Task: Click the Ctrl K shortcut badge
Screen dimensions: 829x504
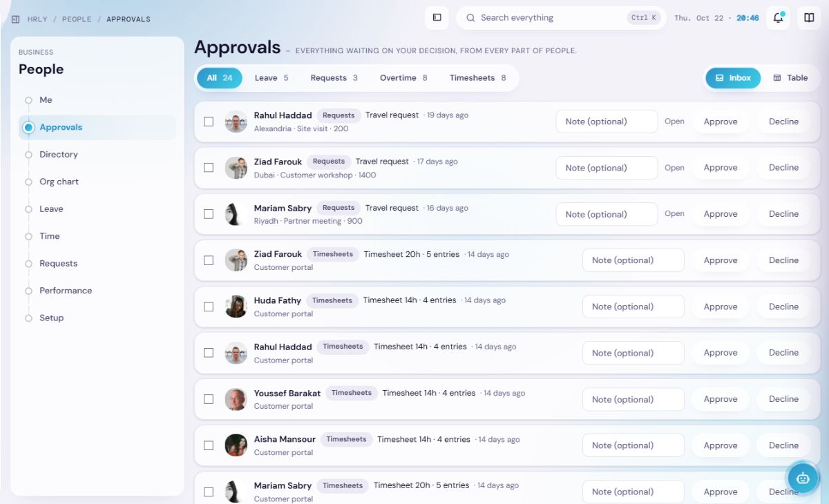Action: tap(644, 18)
